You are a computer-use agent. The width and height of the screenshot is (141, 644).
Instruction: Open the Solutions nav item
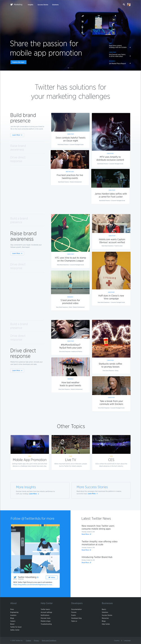coord(55,5)
